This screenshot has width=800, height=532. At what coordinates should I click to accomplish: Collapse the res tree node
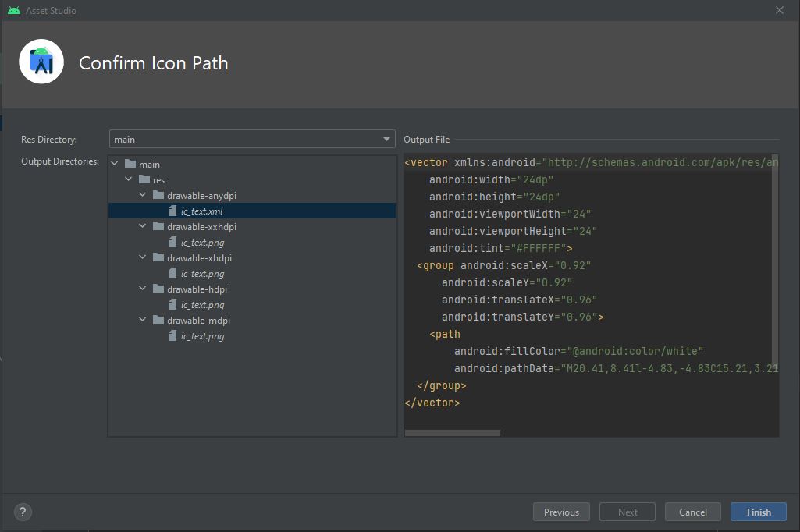point(129,179)
